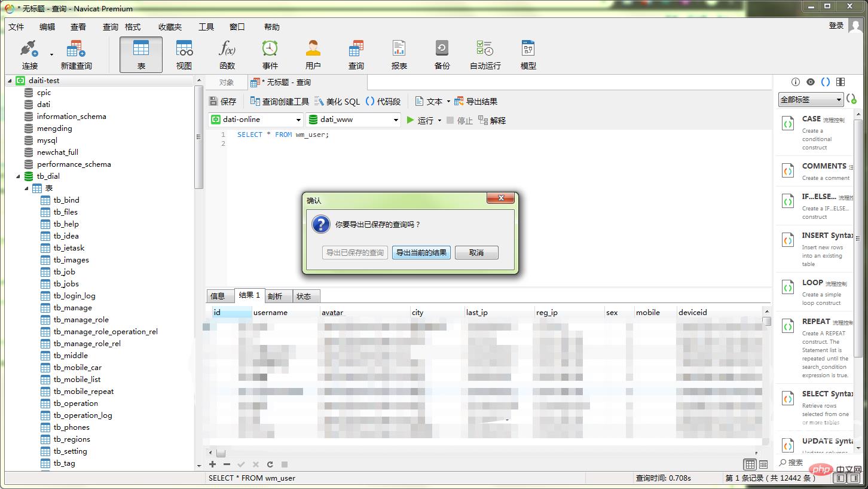
Task: Select the information_schema database
Action: click(71, 117)
